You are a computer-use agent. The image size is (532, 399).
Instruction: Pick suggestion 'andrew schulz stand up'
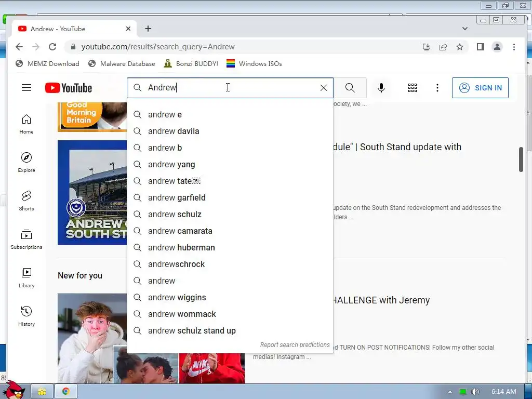click(x=230, y=331)
